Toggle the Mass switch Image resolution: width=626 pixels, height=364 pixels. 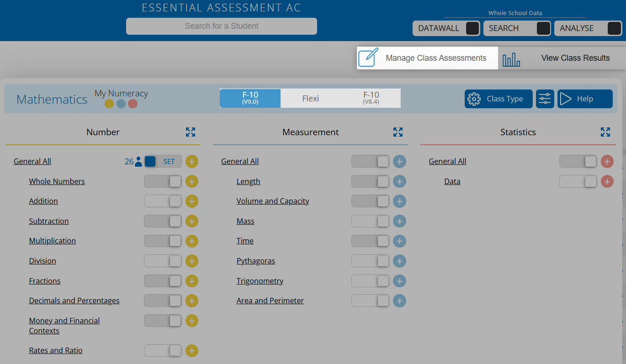370,221
